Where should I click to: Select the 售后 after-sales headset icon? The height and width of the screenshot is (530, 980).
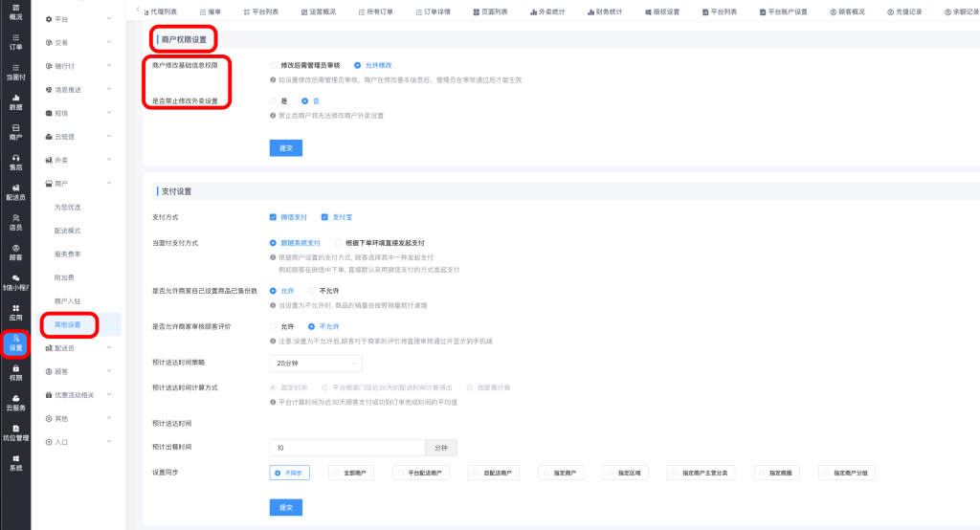point(15,162)
